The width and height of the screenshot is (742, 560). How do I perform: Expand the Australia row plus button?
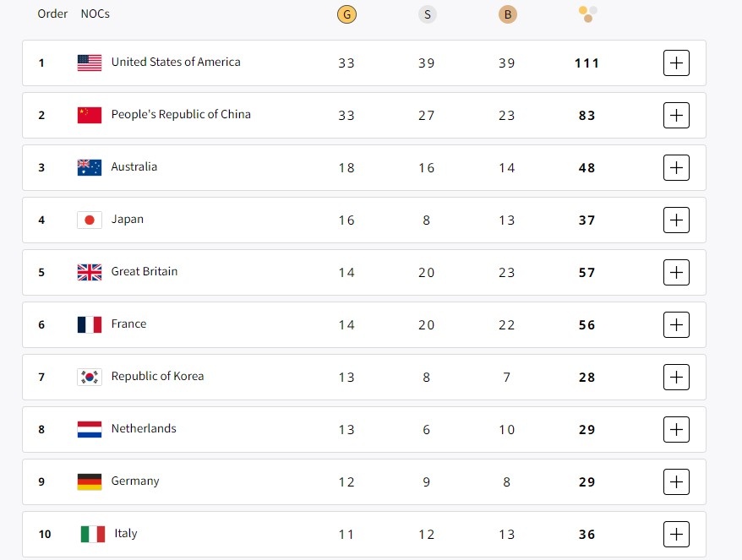point(676,168)
